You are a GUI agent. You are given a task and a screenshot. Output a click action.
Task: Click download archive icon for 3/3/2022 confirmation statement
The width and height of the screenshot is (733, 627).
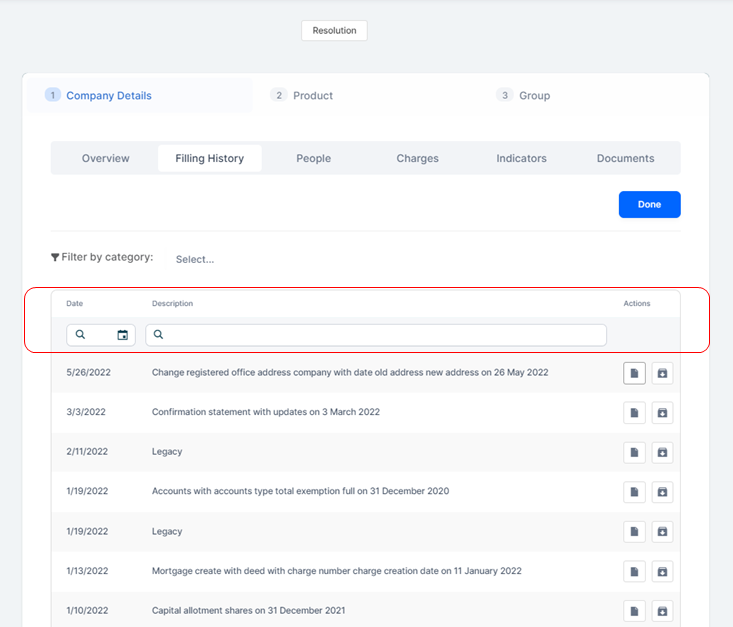click(662, 413)
